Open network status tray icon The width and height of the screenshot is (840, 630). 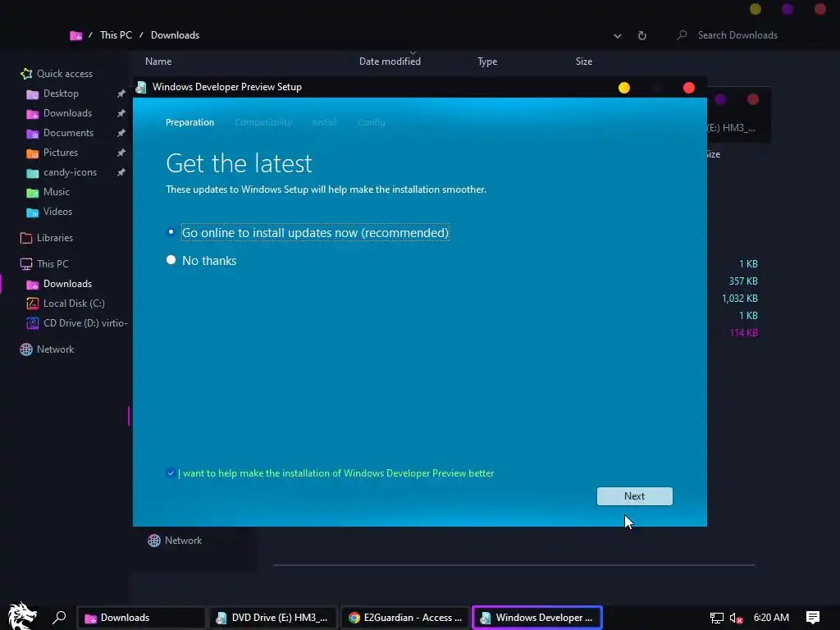pos(717,619)
